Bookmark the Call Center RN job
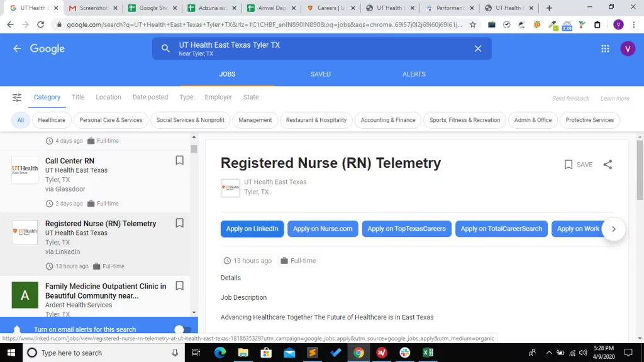The height and width of the screenshot is (362, 644). tap(179, 160)
